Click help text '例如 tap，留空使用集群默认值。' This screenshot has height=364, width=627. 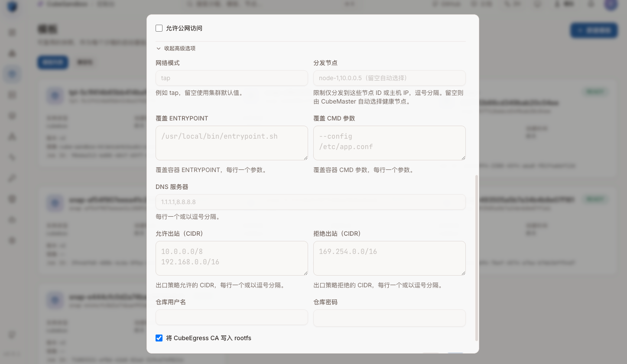click(x=200, y=93)
